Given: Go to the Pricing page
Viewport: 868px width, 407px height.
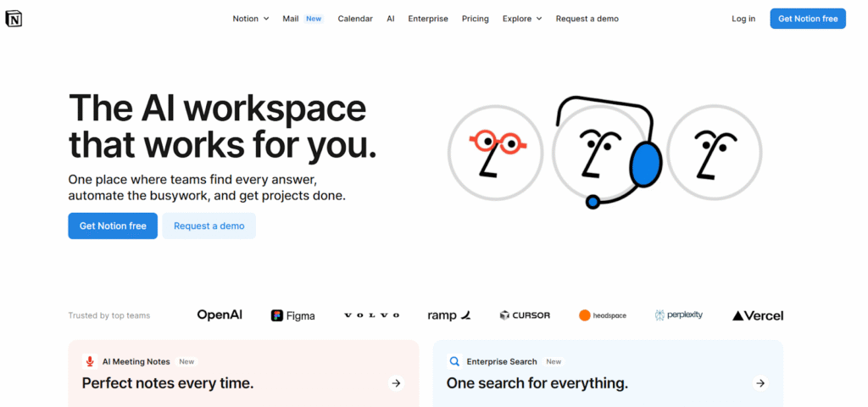Looking at the screenshot, I should [476, 19].
